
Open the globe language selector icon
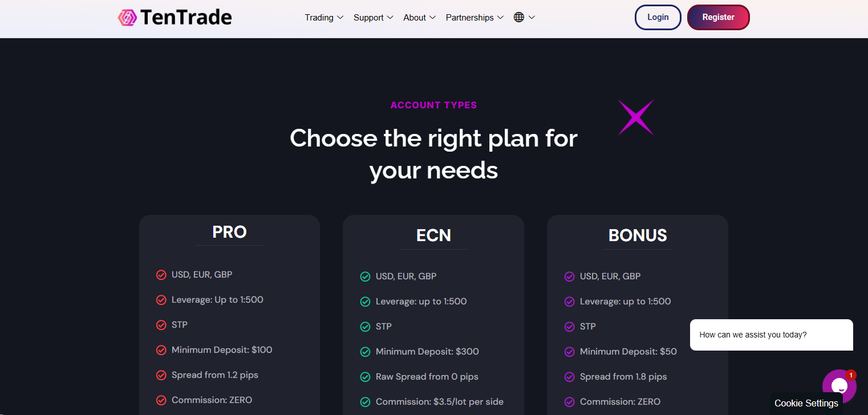(518, 18)
